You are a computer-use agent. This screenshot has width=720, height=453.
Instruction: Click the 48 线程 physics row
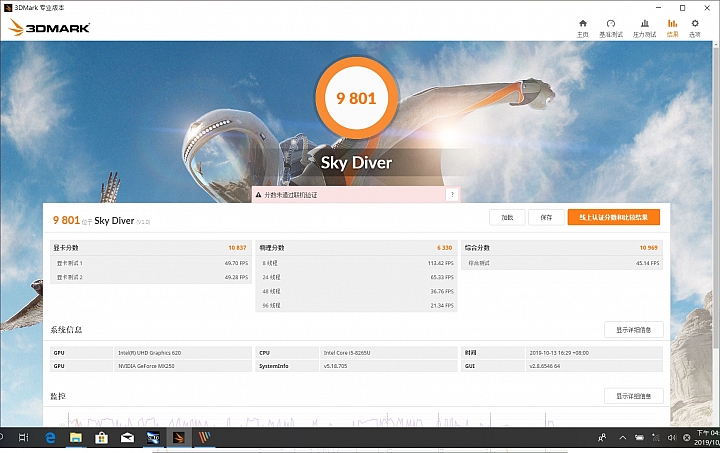tap(356, 291)
